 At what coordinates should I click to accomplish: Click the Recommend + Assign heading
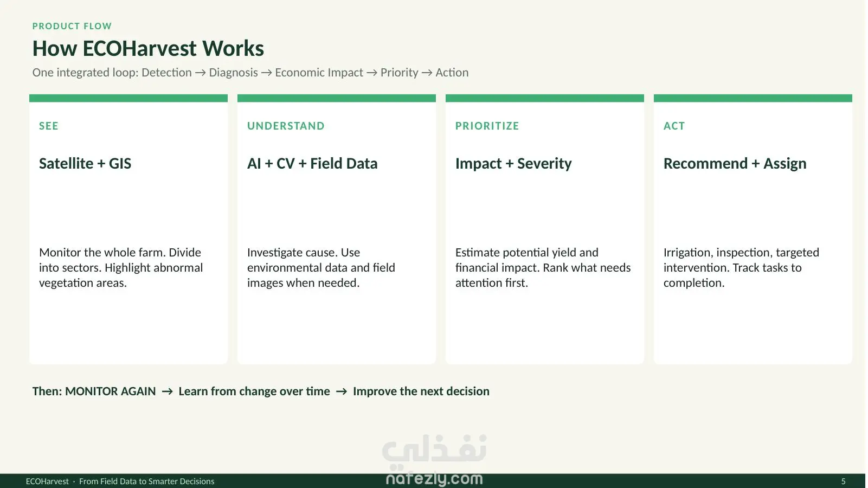(x=735, y=164)
